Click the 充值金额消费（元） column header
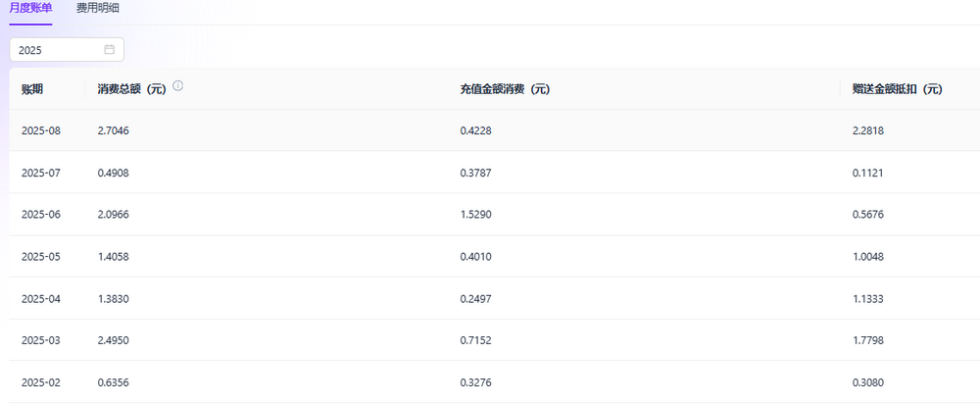The width and height of the screenshot is (980, 404). coord(504,89)
